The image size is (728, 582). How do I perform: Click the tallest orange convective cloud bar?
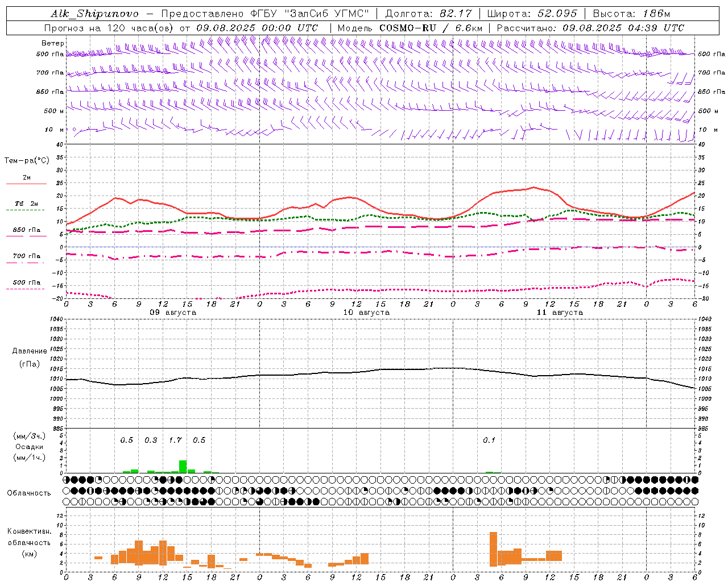pyautogui.click(x=493, y=549)
